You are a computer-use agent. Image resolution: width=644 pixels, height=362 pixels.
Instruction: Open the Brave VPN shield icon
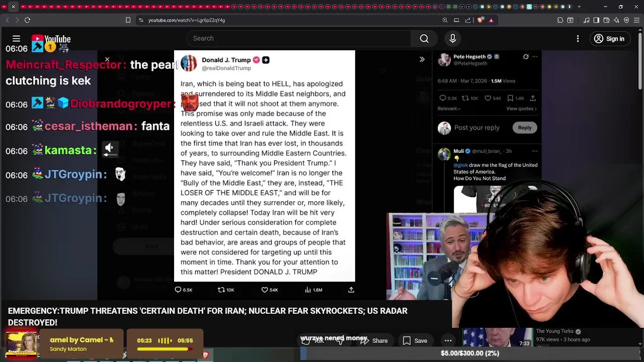pyautogui.click(x=626, y=20)
